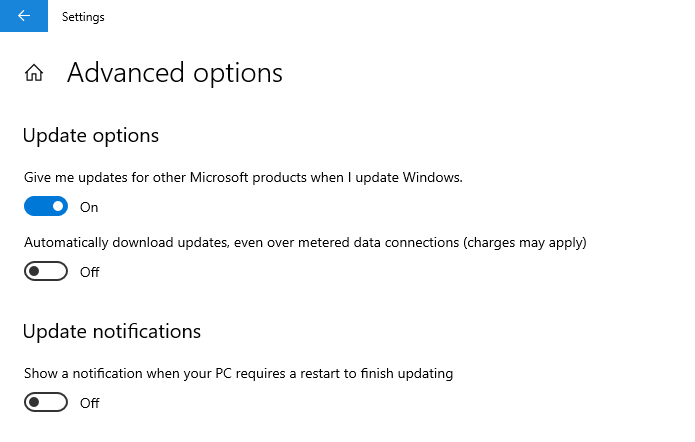Click the "Off" label beside metered connections toggle
Image resolution: width=695 pixels, height=442 pixels.
[x=90, y=272]
